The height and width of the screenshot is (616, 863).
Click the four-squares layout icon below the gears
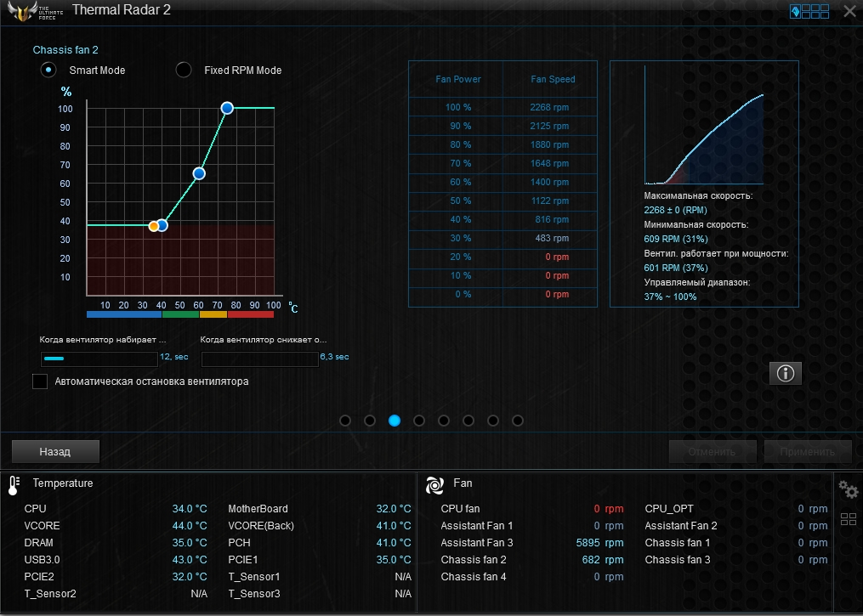click(849, 519)
